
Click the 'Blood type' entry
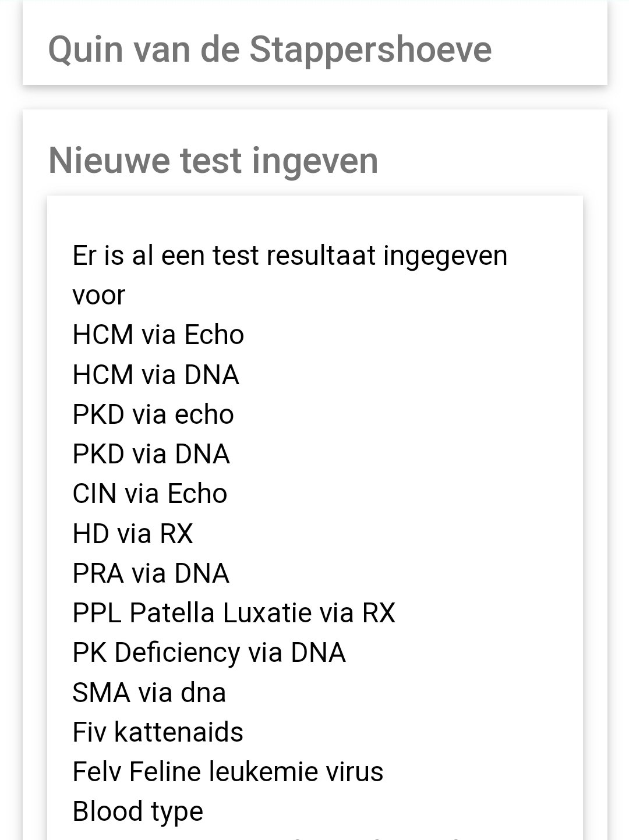point(137,811)
